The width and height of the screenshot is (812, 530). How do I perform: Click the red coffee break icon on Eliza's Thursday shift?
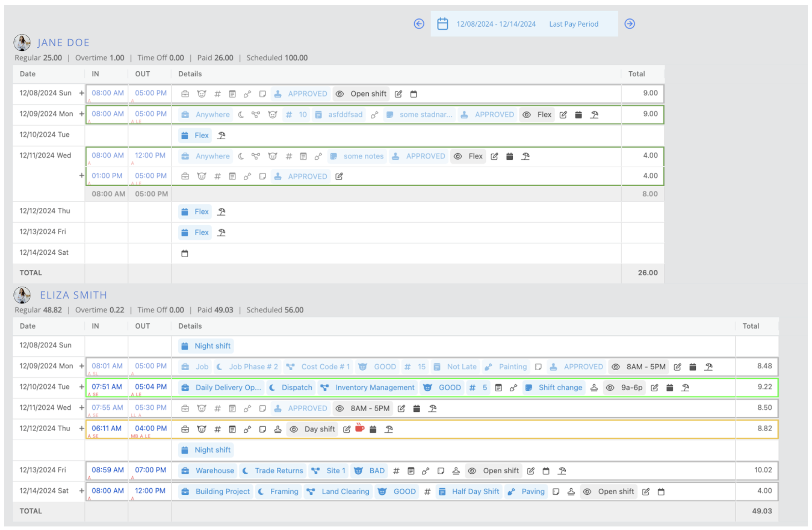(359, 428)
